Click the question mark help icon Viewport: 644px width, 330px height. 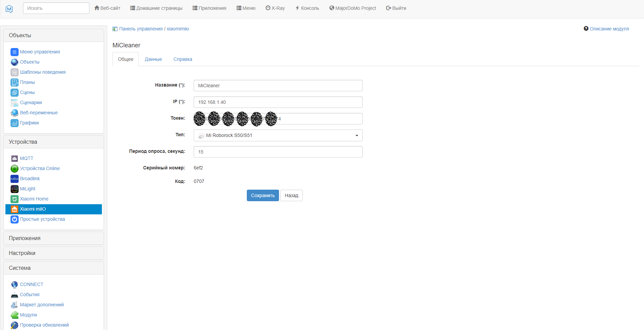(x=586, y=29)
